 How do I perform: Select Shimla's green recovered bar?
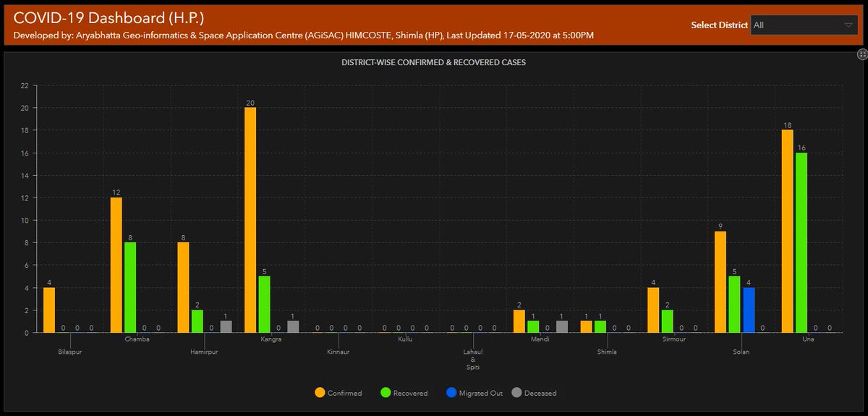600,327
